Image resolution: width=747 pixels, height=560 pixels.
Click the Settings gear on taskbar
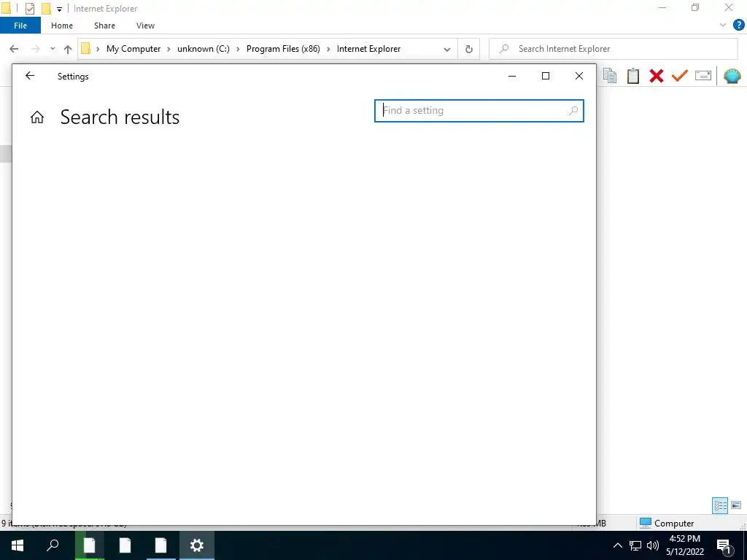(197, 545)
